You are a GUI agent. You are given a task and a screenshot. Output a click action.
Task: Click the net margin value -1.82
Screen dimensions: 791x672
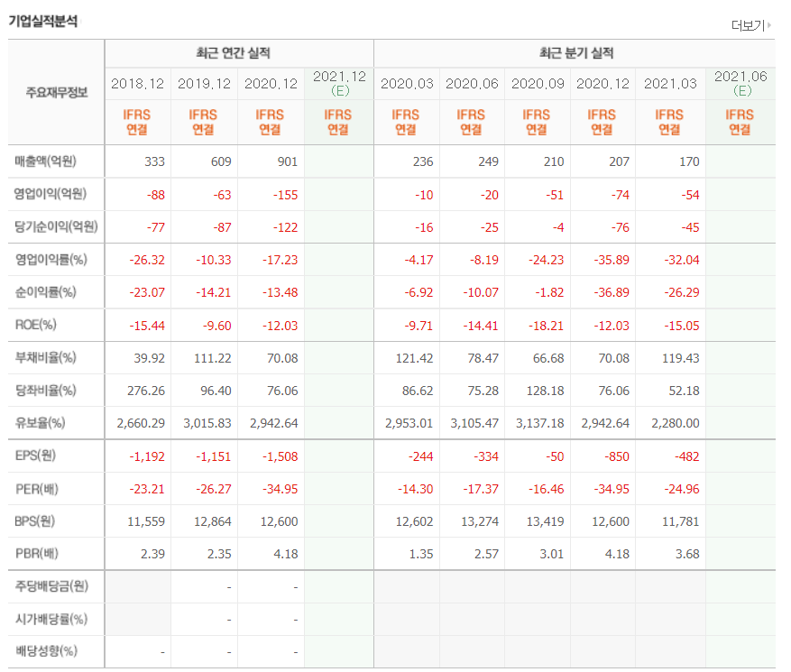point(549,292)
